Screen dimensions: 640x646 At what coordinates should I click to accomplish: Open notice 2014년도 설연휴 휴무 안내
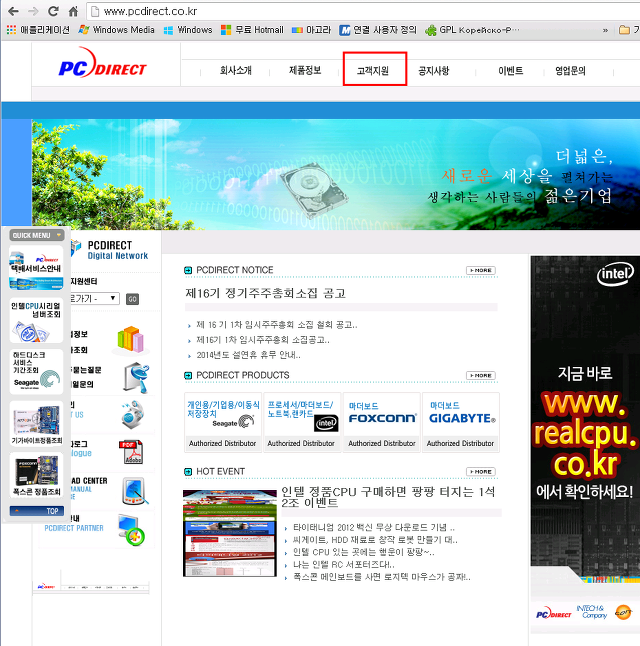tap(248, 355)
